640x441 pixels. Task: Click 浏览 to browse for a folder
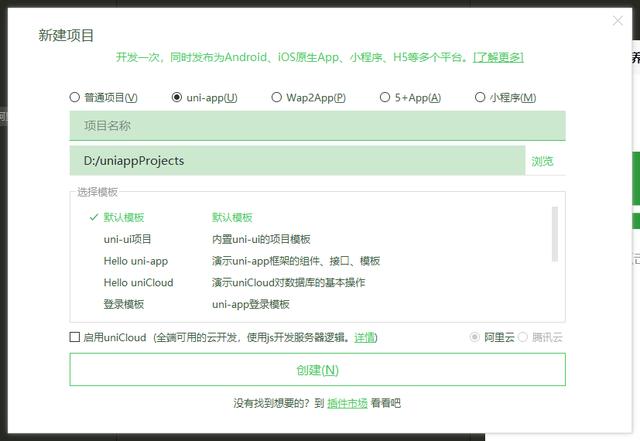(542, 161)
